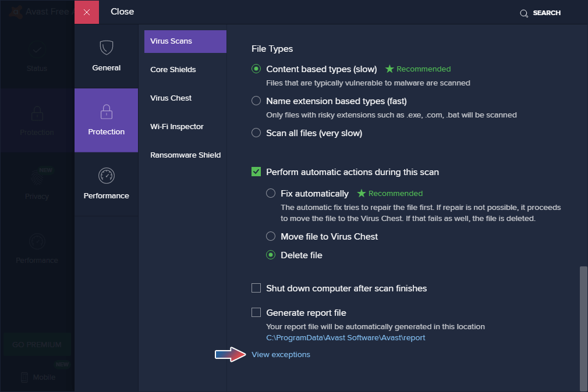Click the settings panel vertical scrollbar
Viewport: 588px width, 392px height.
tap(583, 329)
